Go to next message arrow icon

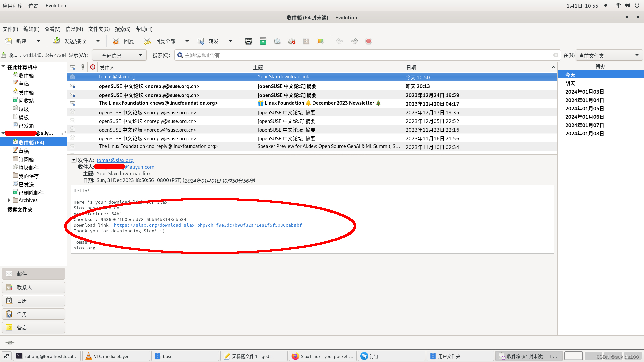pyautogui.click(x=354, y=41)
